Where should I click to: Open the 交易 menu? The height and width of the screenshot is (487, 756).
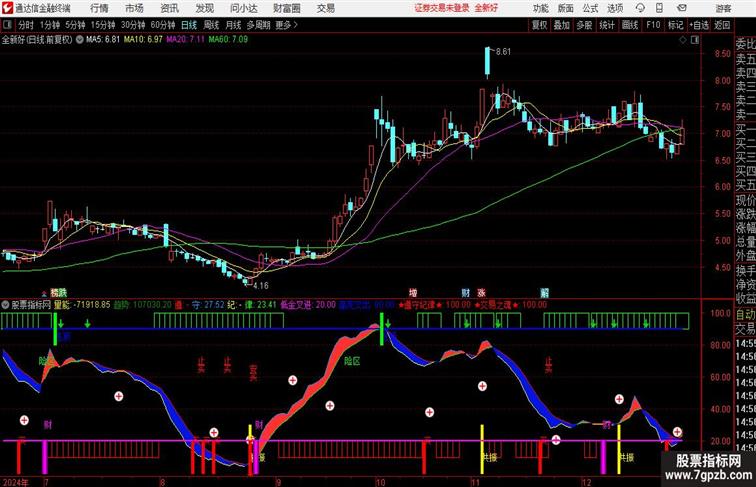pyautogui.click(x=325, y=8)
